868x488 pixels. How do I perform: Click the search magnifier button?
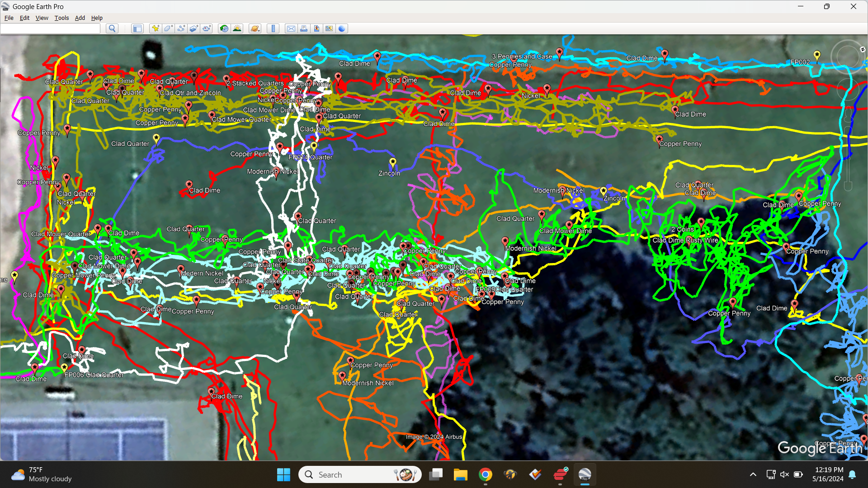pos(112,28)
